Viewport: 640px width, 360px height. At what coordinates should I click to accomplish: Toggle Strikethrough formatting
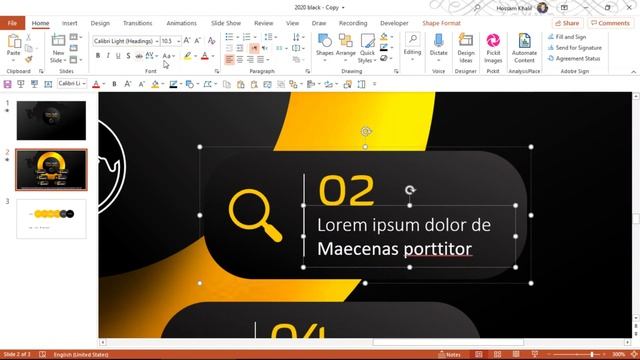click(139, 56)
